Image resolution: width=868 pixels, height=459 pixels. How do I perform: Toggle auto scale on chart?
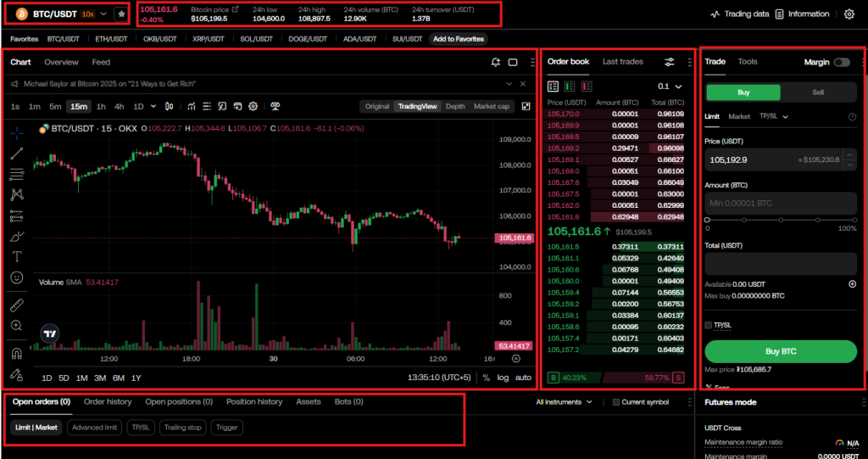click(523, 378)
